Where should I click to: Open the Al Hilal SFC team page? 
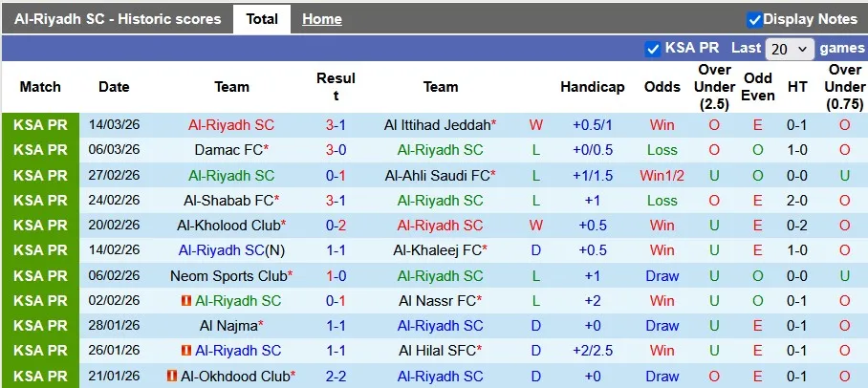[437, 351]
